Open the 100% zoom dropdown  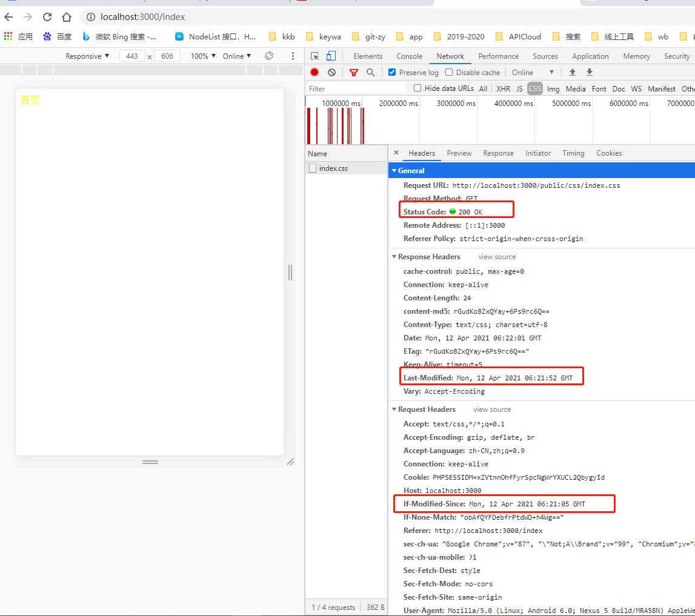point(203,56)
